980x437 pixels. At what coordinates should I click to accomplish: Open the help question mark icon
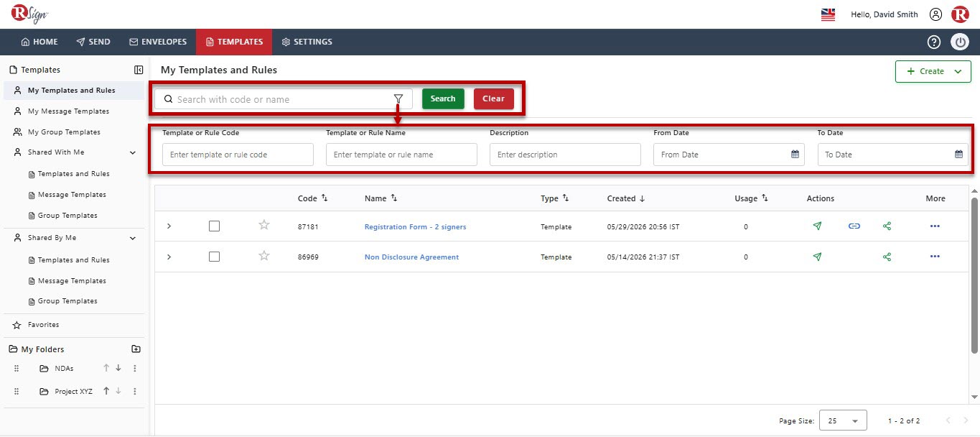click(933, 42)
